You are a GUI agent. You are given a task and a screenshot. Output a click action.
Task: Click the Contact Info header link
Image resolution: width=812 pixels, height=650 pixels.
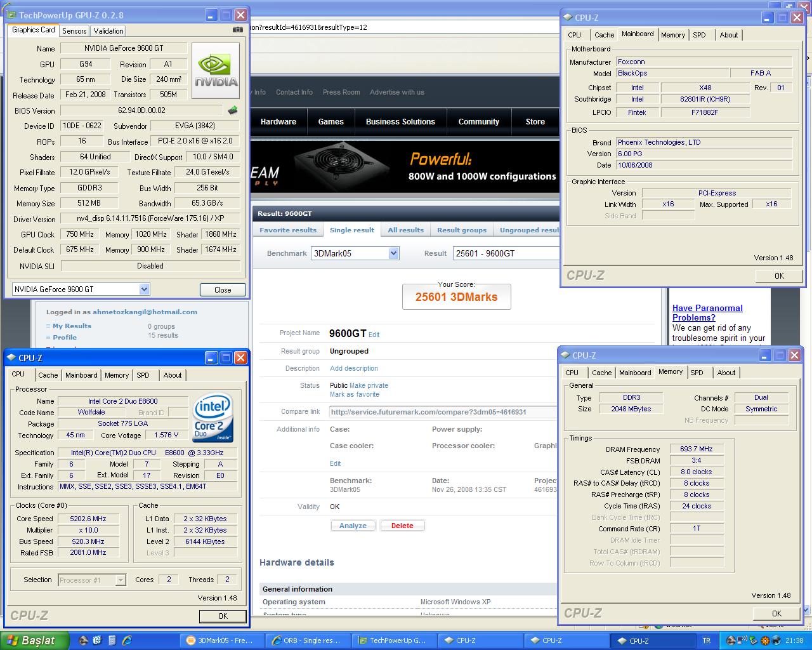click(x=294, y=92)
